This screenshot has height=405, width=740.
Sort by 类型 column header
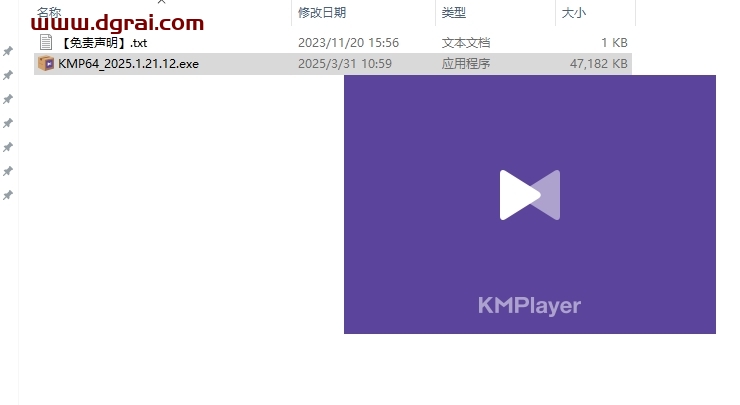click(454, 13)
